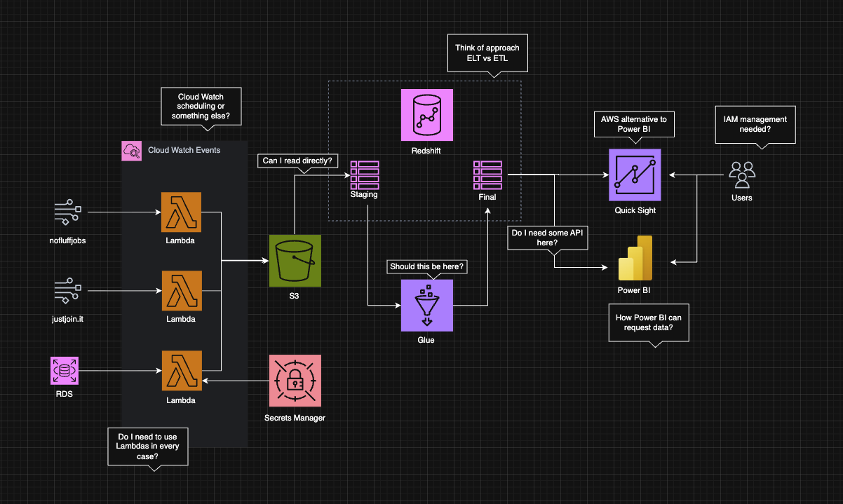Select the 'nofluffjobs' label text
This screenshot has height=504, width=843.
tap(67, 240)
